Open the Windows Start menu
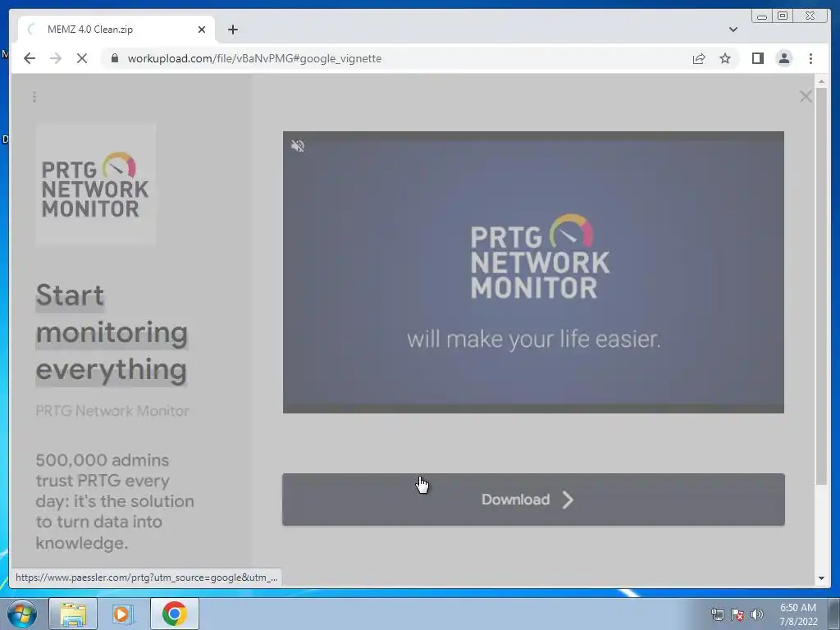This screenshot has height=630, width=840. 22,614
